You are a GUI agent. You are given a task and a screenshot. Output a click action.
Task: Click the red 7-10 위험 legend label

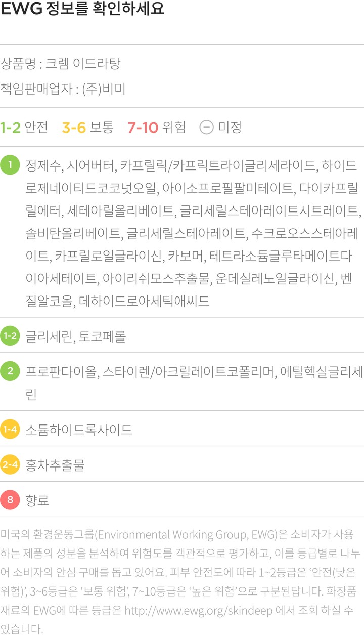coord(157,127)
